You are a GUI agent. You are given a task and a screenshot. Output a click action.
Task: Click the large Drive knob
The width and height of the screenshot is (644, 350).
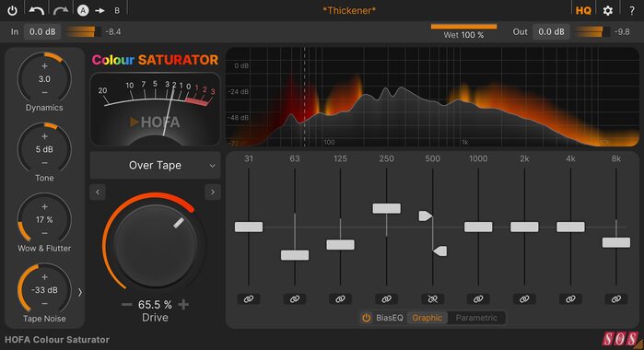156,245
